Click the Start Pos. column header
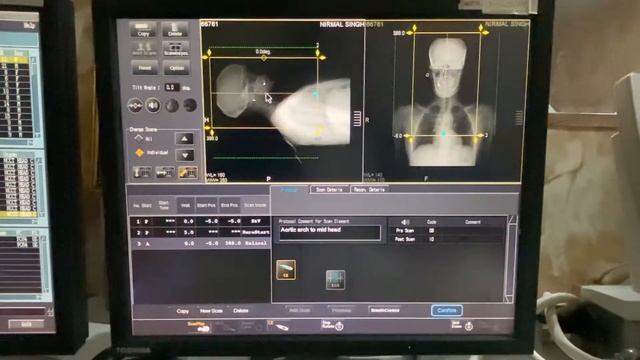Viewport: 640px width, 360px height. click(x=206, y=205)
